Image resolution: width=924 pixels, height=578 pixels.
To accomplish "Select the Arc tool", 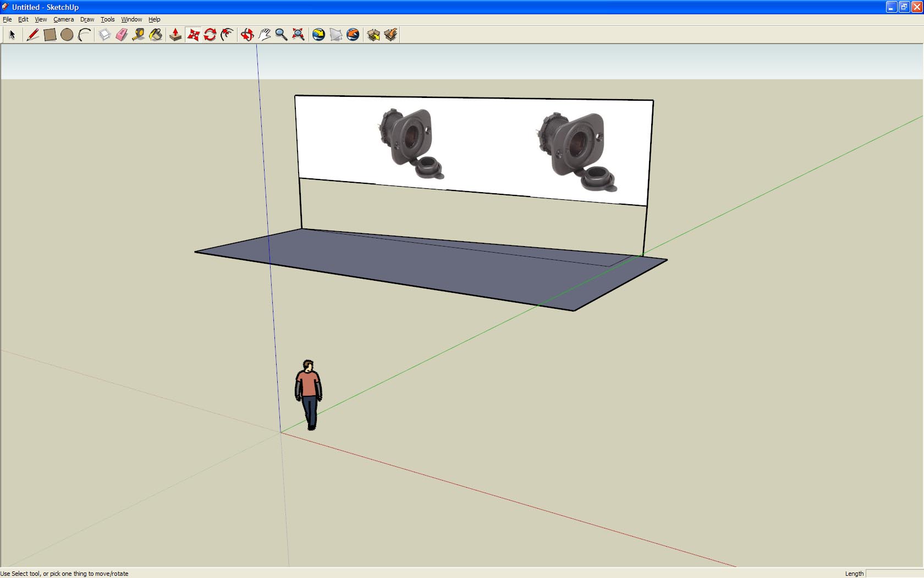I will pos(84,35).
